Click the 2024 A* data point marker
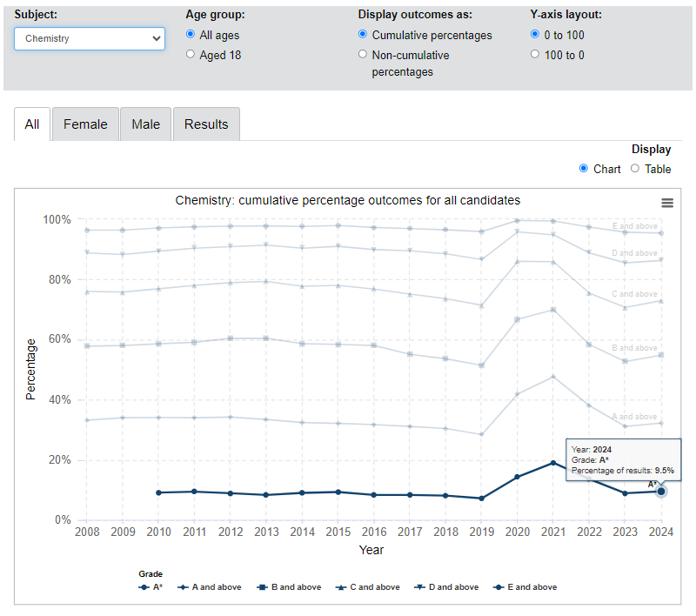Viewport: 696px width, 616px height. [661, 492]
